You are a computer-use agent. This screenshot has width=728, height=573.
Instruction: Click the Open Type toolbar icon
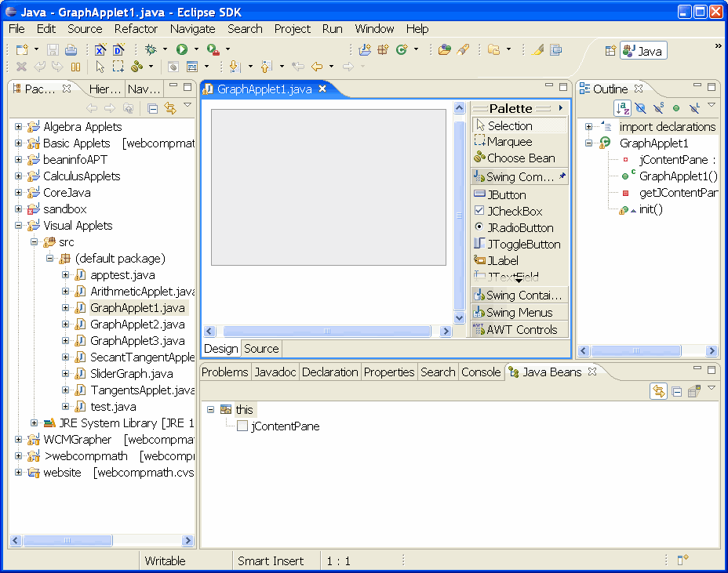[x=445, y=49]
